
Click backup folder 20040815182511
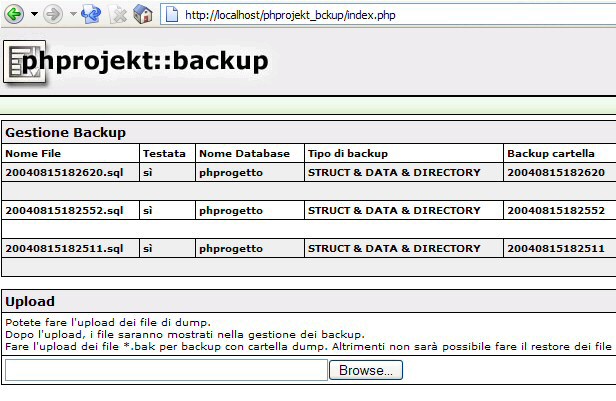tap(556, 249)
